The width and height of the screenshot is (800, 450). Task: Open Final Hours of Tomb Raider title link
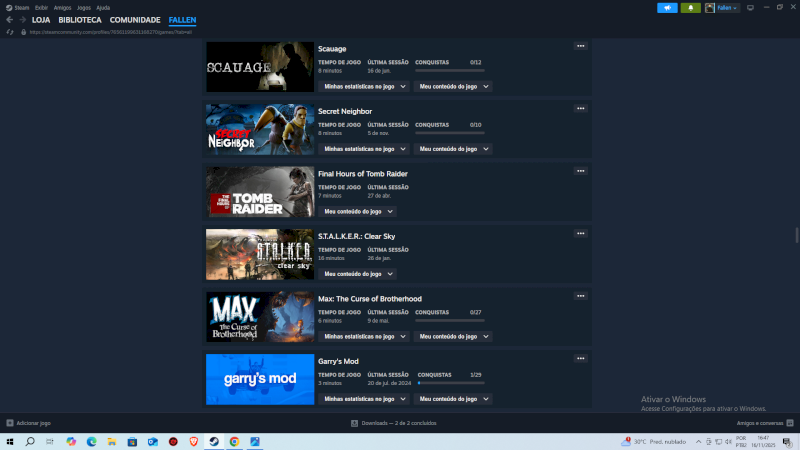pyautogui.click(x=362, y=174)
